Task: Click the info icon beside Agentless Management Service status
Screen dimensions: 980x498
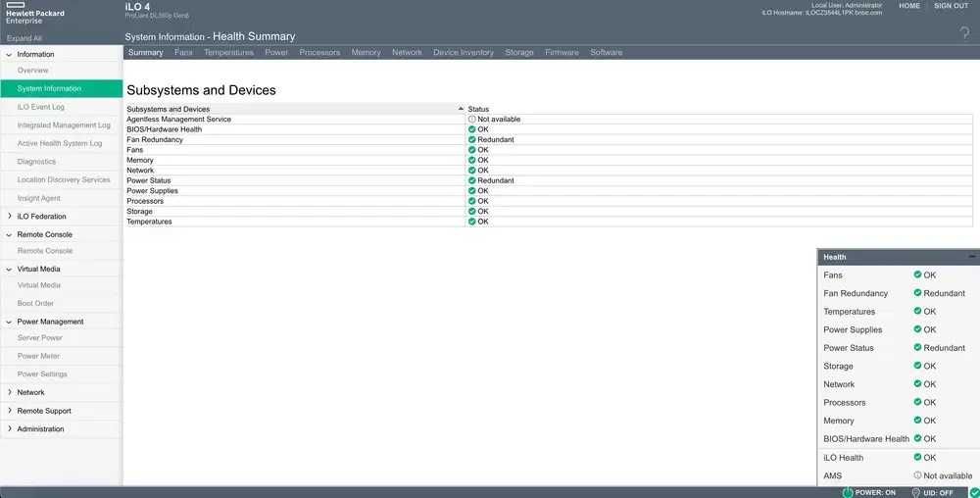Action: click(x=472, y=119)
